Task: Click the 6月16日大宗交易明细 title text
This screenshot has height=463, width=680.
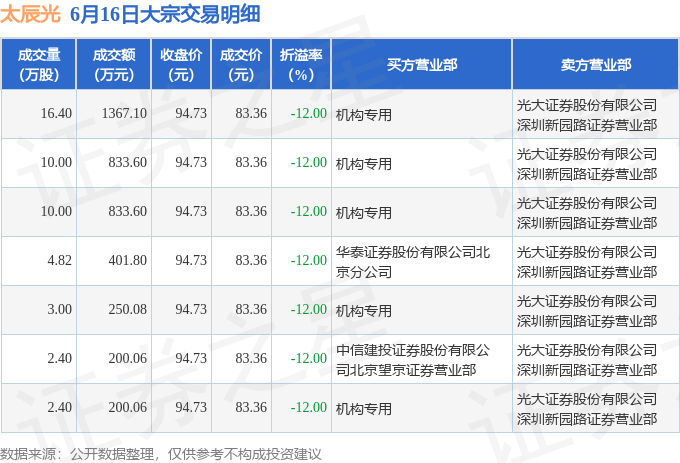Action: [x=165, y=14]
